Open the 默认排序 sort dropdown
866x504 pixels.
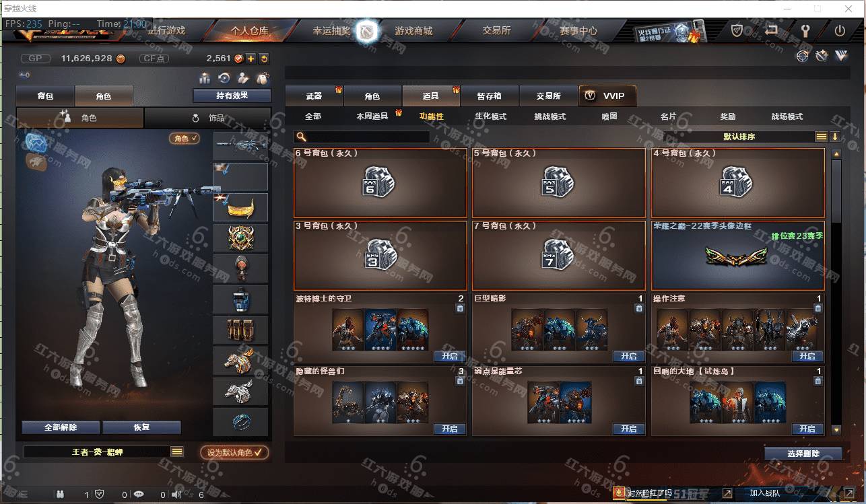739,137
